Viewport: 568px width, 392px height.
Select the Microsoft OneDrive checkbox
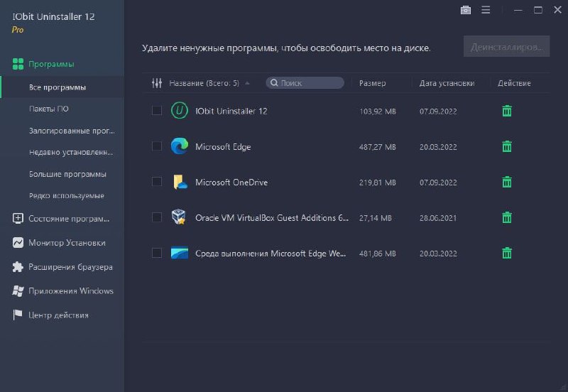tap(157, 182)
